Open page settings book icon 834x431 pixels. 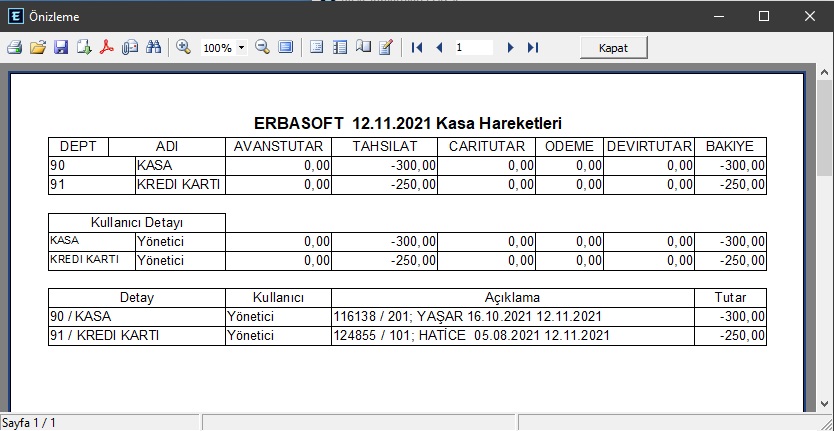point(363,47)
